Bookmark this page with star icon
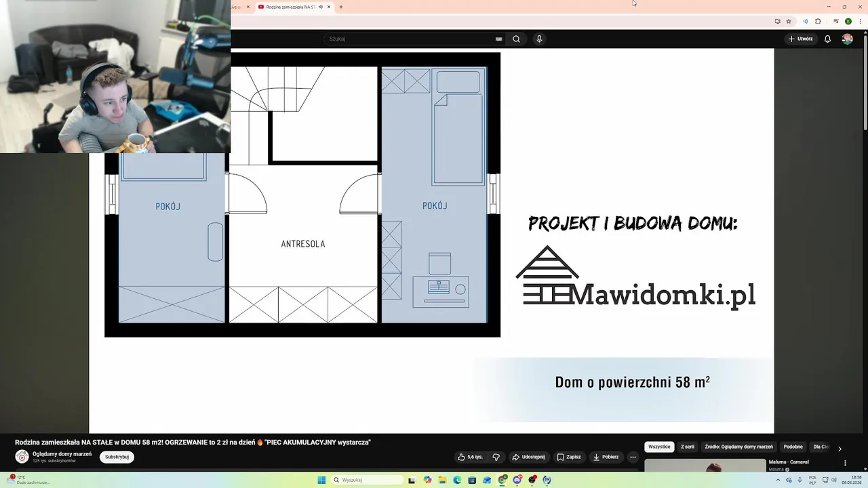Viewport: 868px width, 488px height. pyautogui.click(x=788, y=21)
